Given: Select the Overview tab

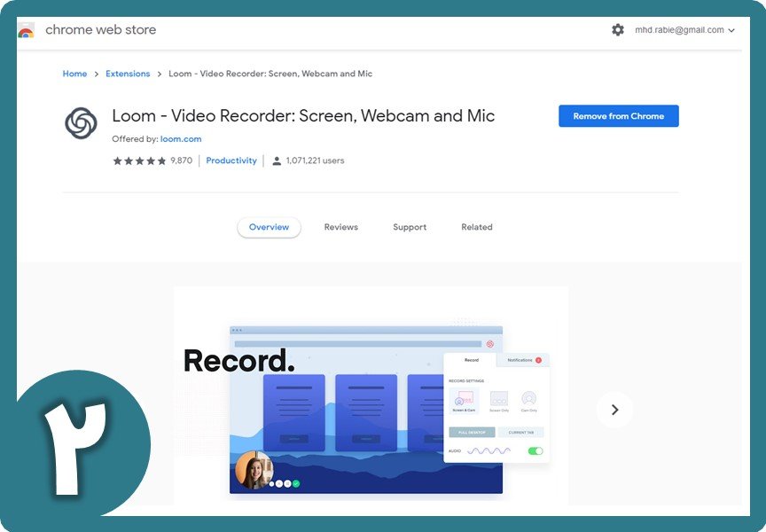Looking at the screenshot, I should (269, 227).
